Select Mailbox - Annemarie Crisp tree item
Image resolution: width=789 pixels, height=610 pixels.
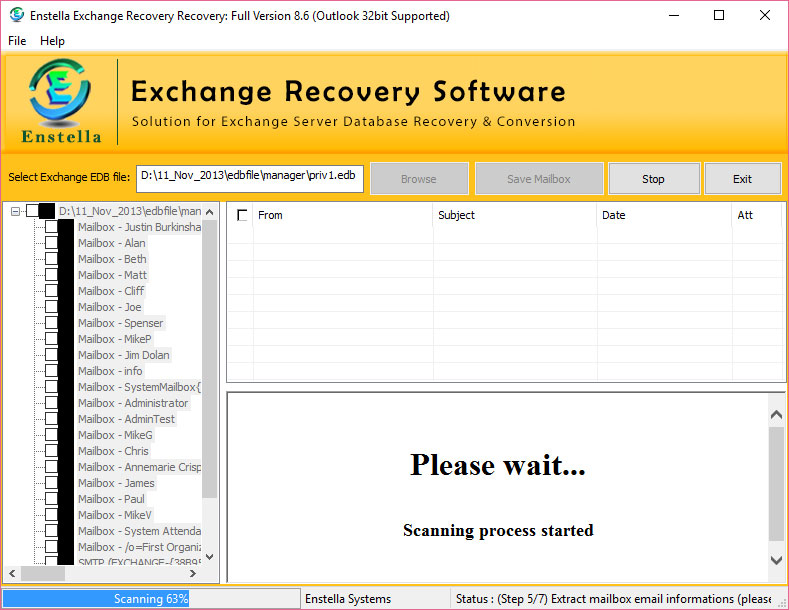coord(139,467)
